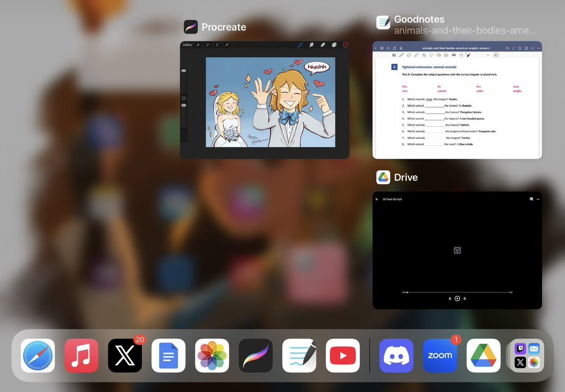Viewport: 565px width, 392px height.
Task: Open YouTube from the dock
Action: [343, 355]
